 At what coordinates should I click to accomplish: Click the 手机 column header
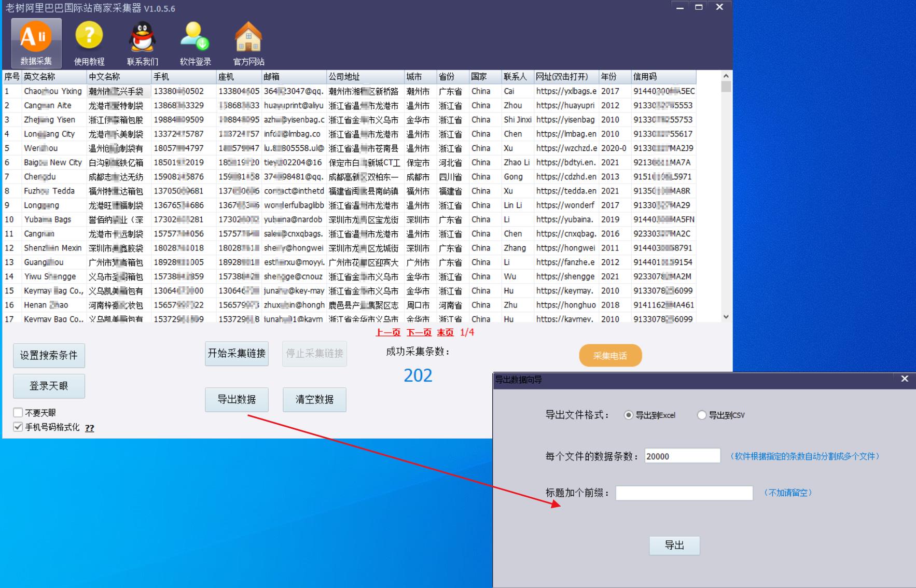(184, 77)
